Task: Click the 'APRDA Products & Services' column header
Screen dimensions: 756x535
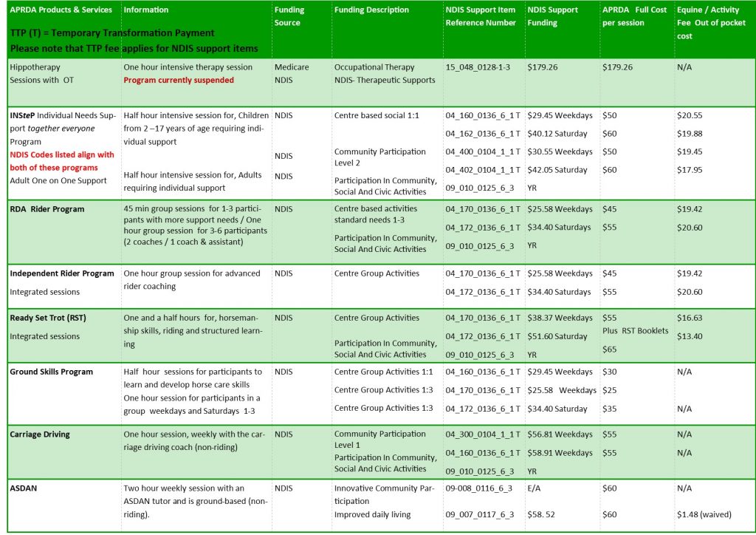Action: coord(61,10)
